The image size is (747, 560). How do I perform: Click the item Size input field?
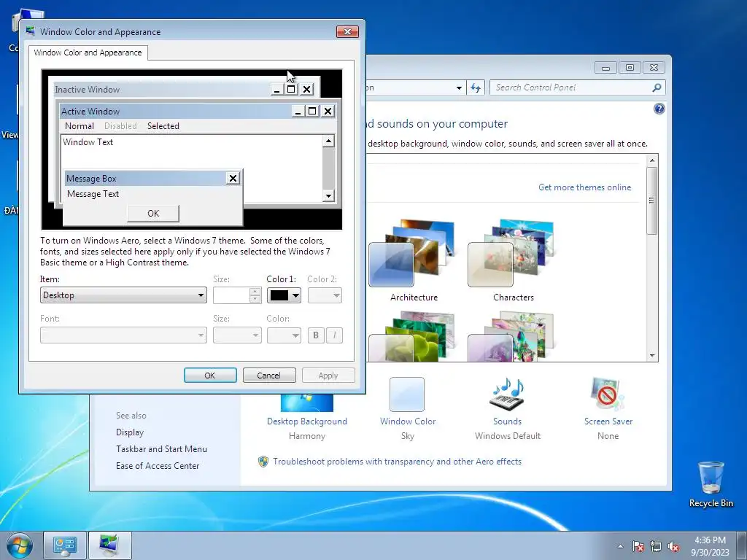231,296
